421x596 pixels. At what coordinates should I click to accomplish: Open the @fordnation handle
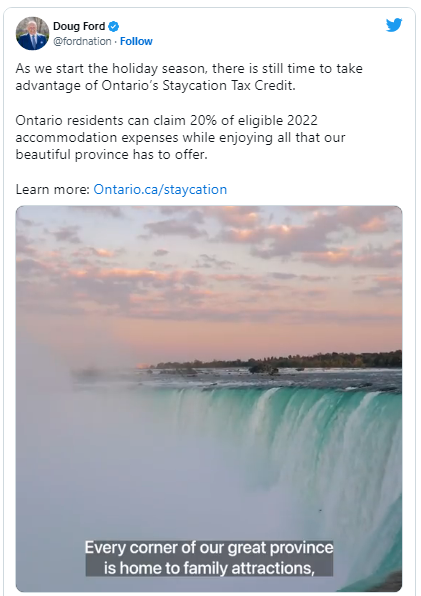pos(82,41)
